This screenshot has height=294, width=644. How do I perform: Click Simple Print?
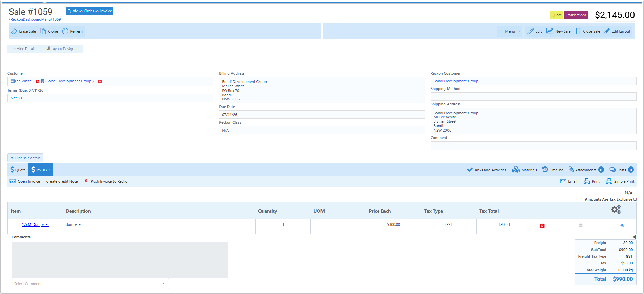coord(620,181)
